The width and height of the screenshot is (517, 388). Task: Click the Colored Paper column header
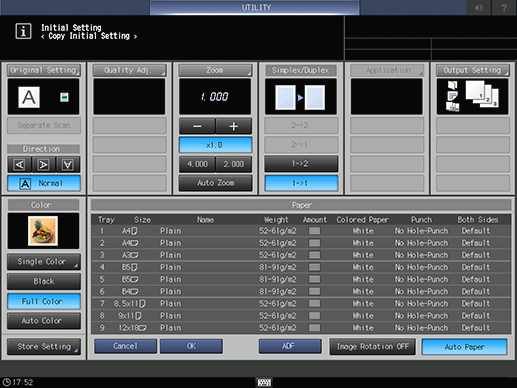tap(362, 220)
